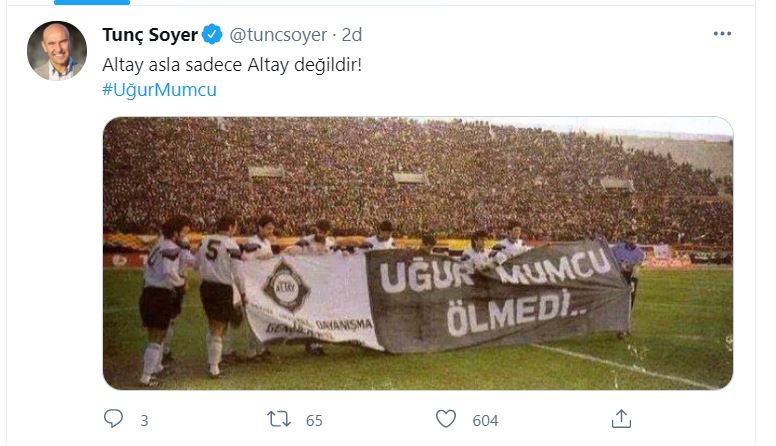The width and height of the screenshot is (776, 446).
Task: Click the Tunç Soyer display name
Action: point(150,35)
